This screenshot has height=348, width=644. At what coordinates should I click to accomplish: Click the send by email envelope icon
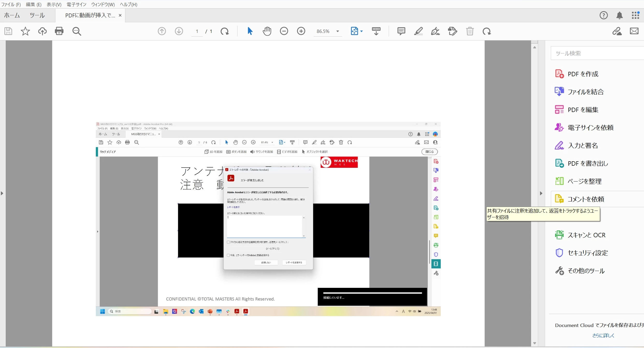(634, 31)
